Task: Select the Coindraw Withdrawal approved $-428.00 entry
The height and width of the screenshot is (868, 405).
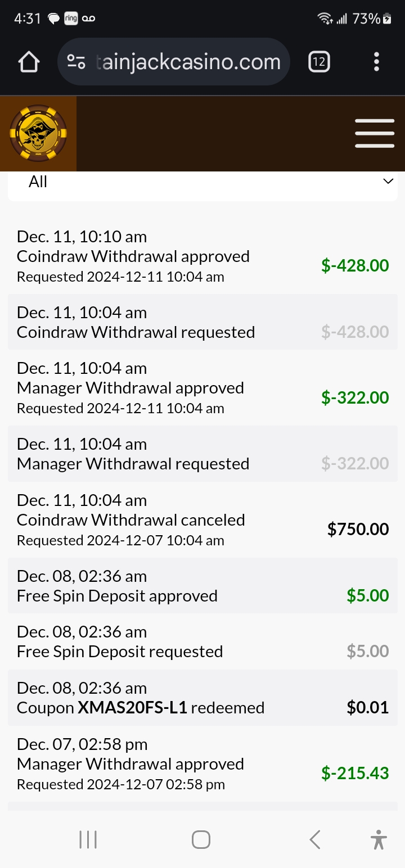Action: 202,265
